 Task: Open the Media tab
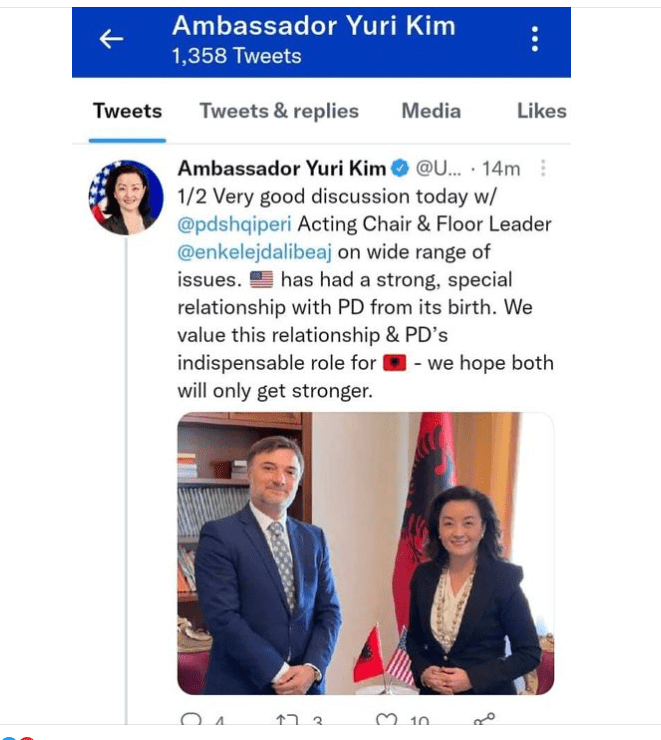[431, 111]
